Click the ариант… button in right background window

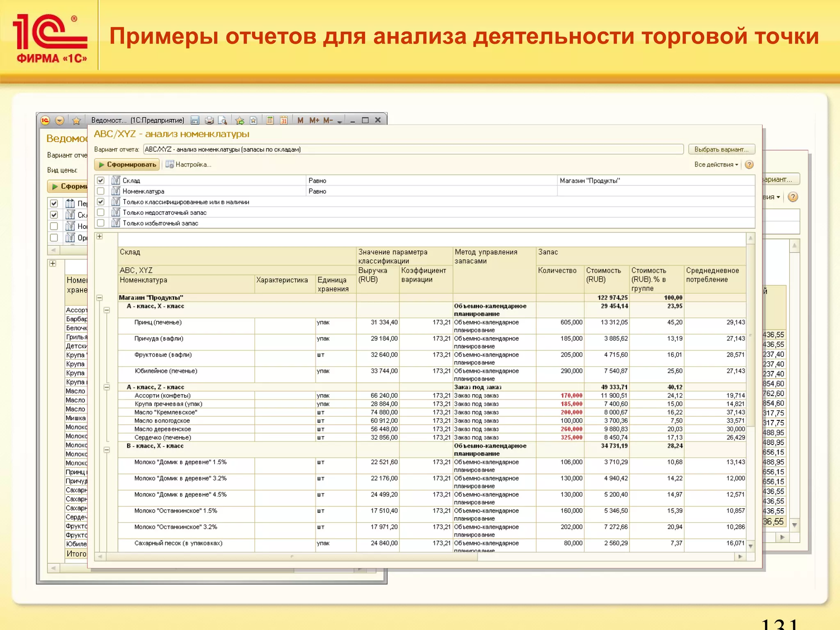[781, 180]
